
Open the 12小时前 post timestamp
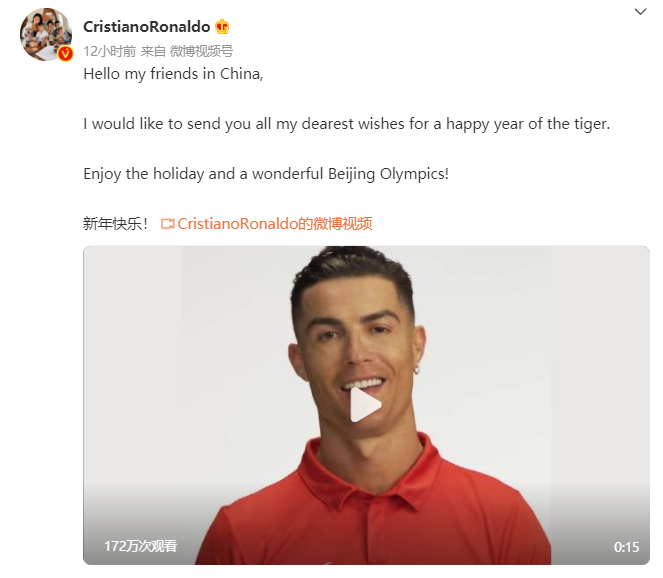pos(110,51)
